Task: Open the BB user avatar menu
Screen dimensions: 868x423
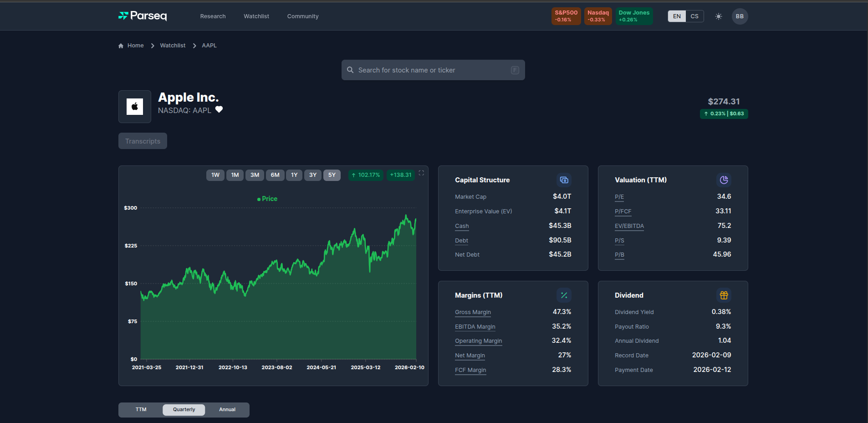Action: point(740,16)
